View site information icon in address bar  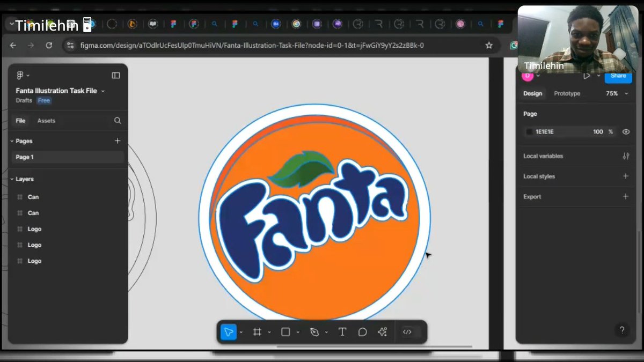(69, 46)
